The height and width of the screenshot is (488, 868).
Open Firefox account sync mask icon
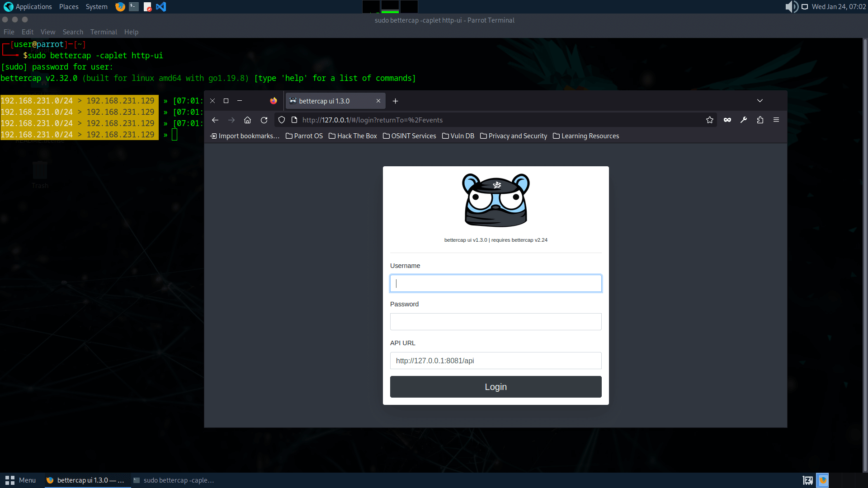[x=727, y=120]
